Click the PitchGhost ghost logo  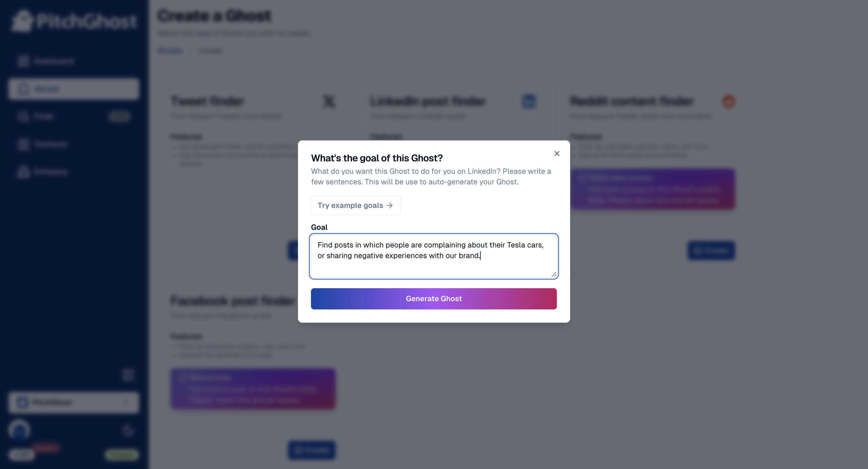tap(22, 21)
